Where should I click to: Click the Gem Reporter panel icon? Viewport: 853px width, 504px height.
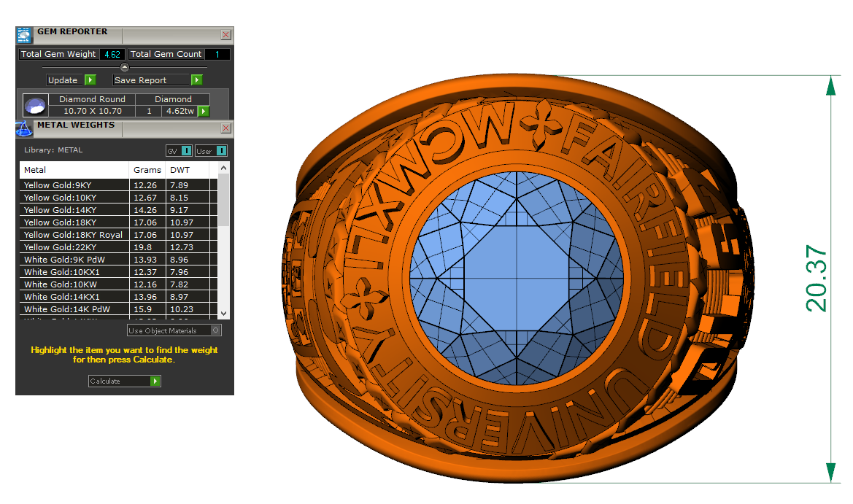click(24, 35)
